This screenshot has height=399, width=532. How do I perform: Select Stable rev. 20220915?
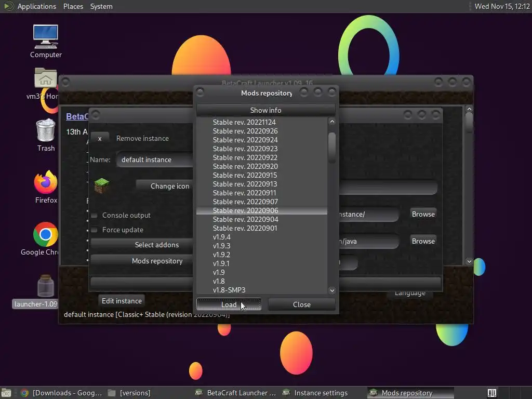[262, 175]
